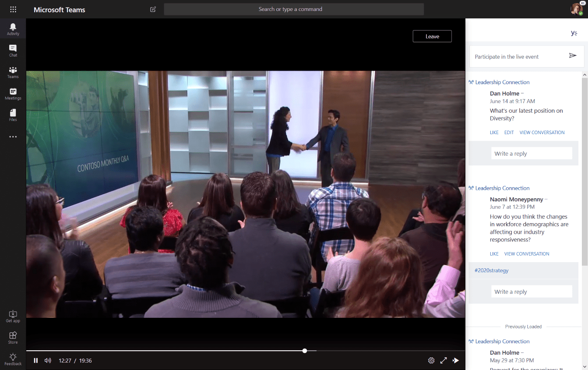Like Dan Holme's Diversity post
This screenshot has height=370, width=588.
pos(494,132)
